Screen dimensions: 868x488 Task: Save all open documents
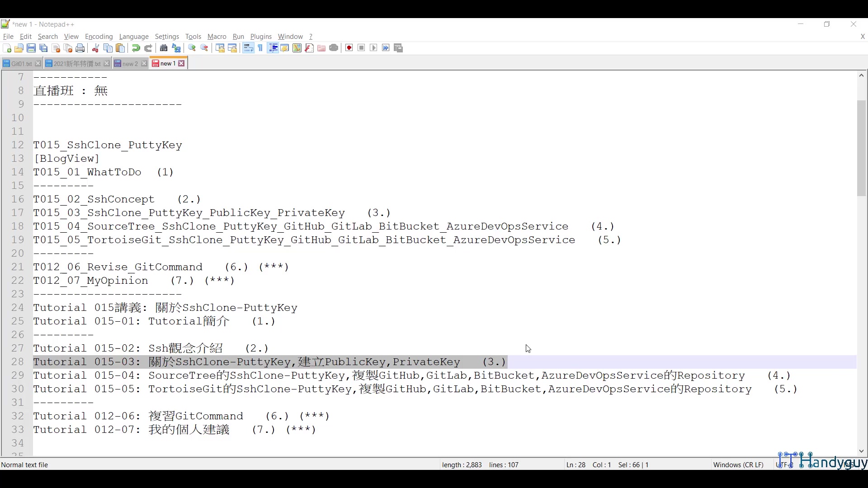point(43,48)
